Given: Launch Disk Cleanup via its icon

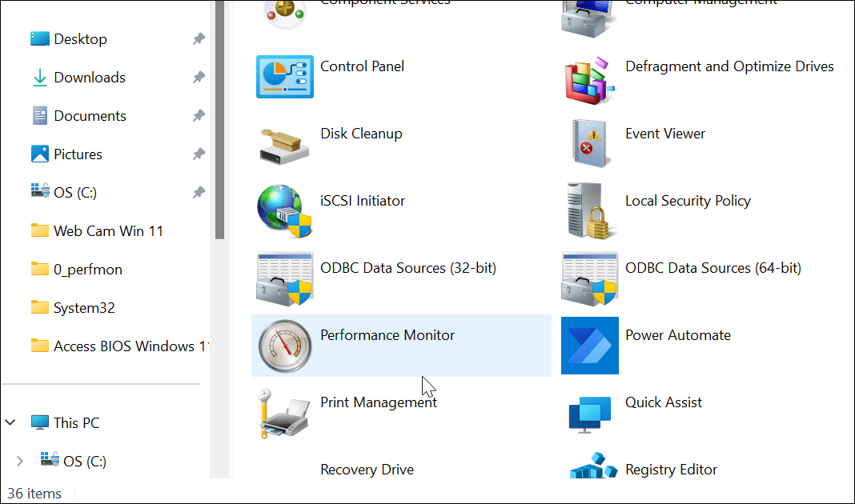Looking at the screenshot, I should click(284, 144).
